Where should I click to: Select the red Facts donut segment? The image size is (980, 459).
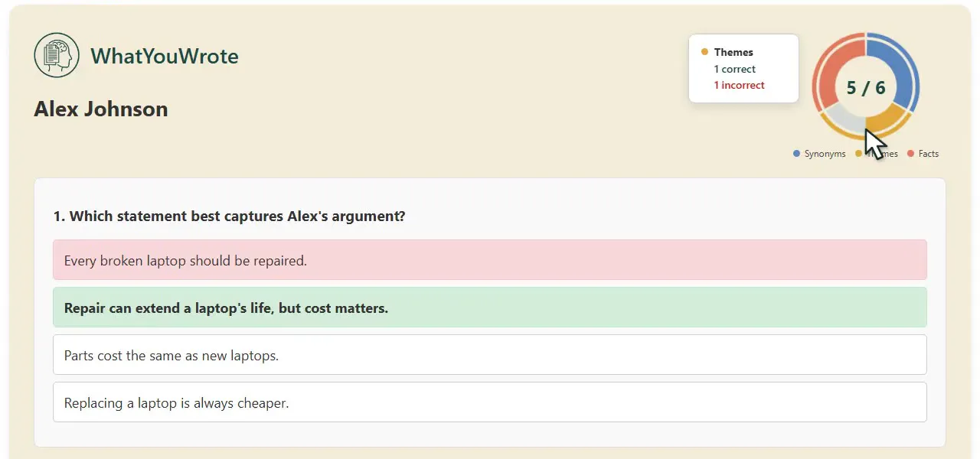(x=835, y=69)
